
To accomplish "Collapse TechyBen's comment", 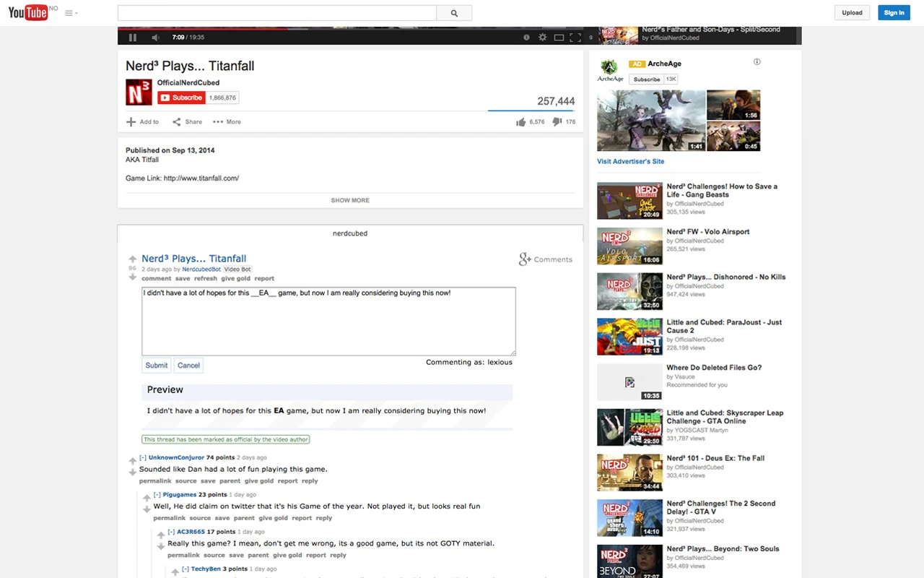I will (186, 569).
